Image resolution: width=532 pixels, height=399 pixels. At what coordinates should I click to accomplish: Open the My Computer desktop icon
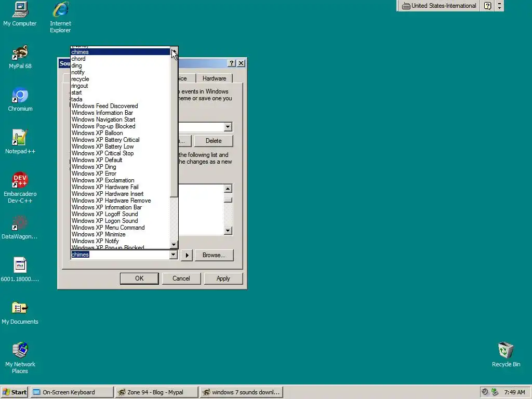click(x=20, y=14)
